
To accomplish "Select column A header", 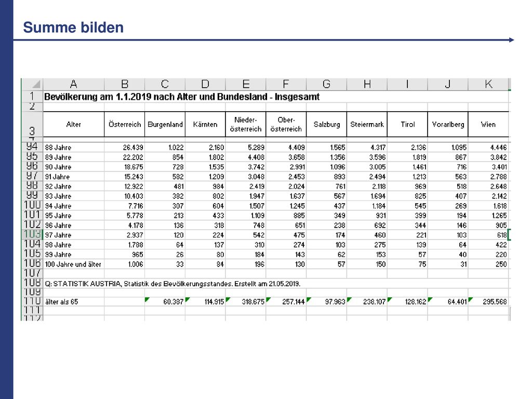I will (x=74, y=84).
